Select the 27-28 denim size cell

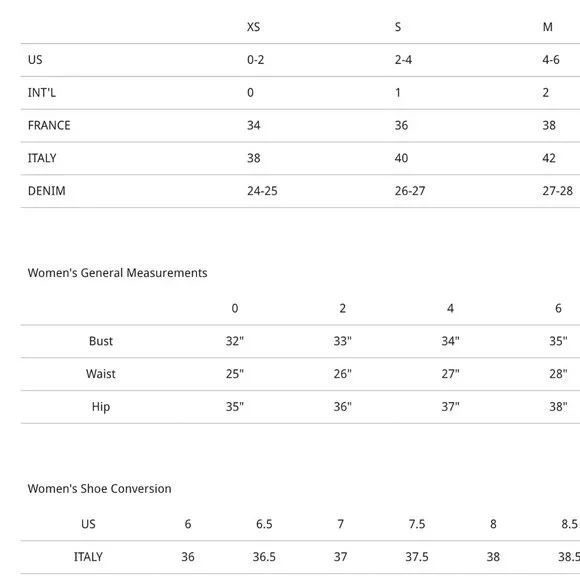point(557,191)
